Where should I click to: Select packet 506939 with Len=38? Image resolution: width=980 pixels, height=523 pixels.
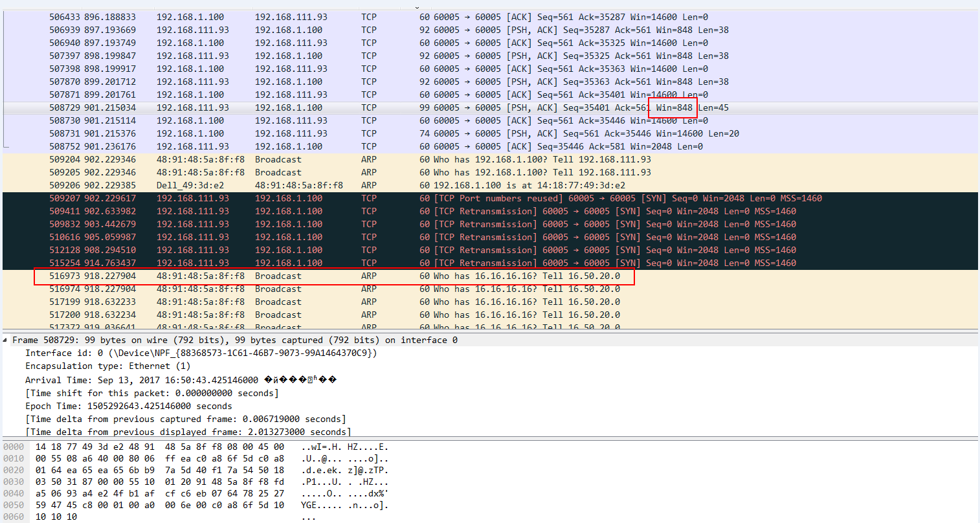tap(490, 30)
